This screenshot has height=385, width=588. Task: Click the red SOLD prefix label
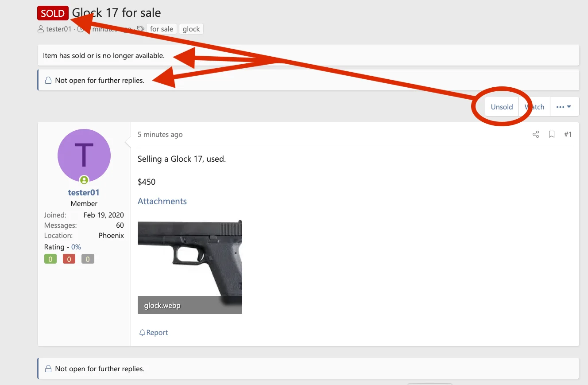tap(53, 13)
